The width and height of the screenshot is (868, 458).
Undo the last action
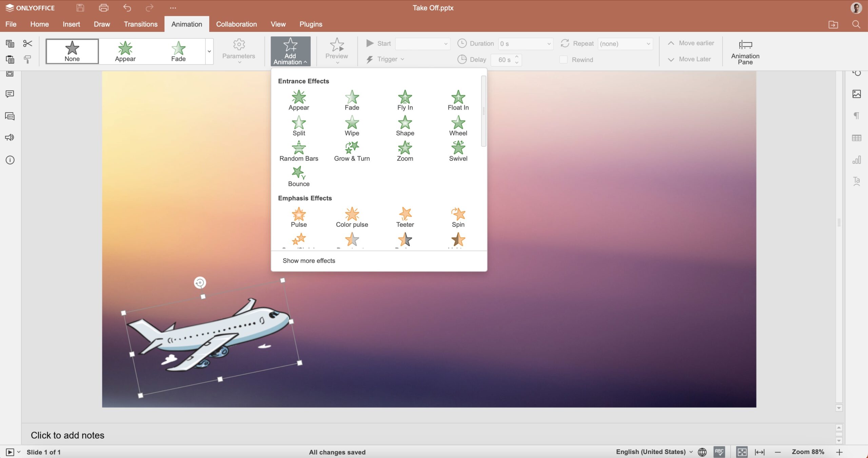pyautogui.click(x=127, y=8)
